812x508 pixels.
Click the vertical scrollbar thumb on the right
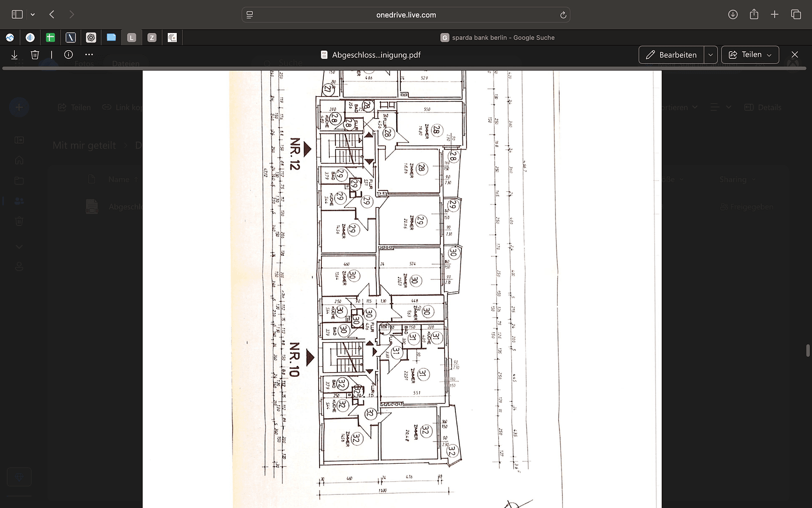pos(808,351)
